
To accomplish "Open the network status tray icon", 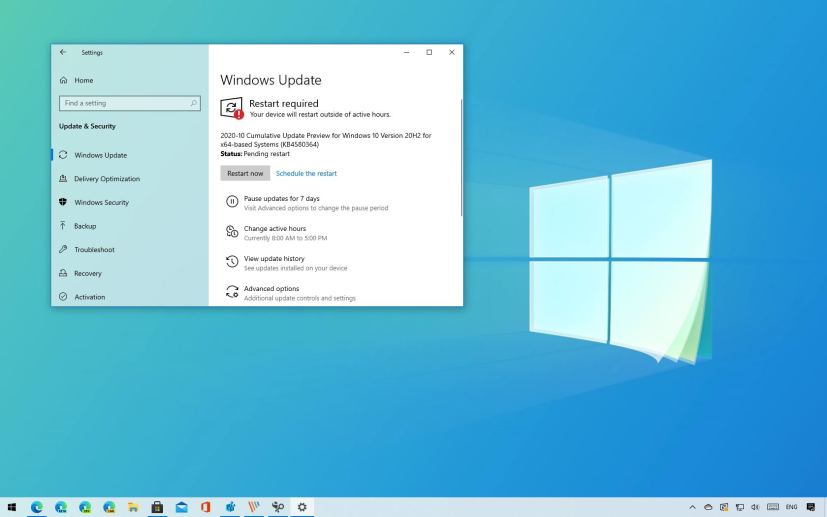I will 740,507.
